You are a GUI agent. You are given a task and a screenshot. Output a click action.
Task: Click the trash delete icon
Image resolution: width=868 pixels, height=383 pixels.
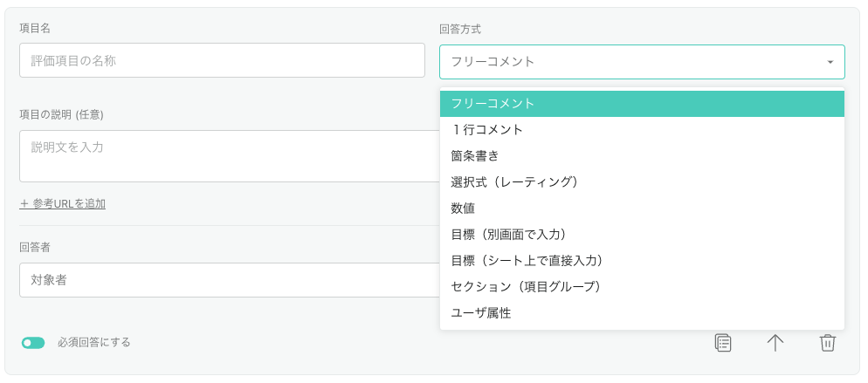[x=828, y=343]
